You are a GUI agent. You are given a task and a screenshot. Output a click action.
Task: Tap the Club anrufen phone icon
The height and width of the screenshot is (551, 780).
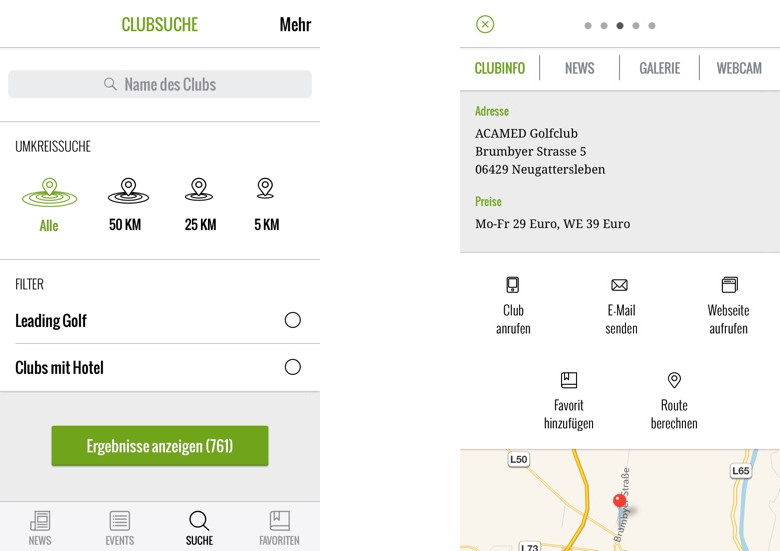[513, 286]
